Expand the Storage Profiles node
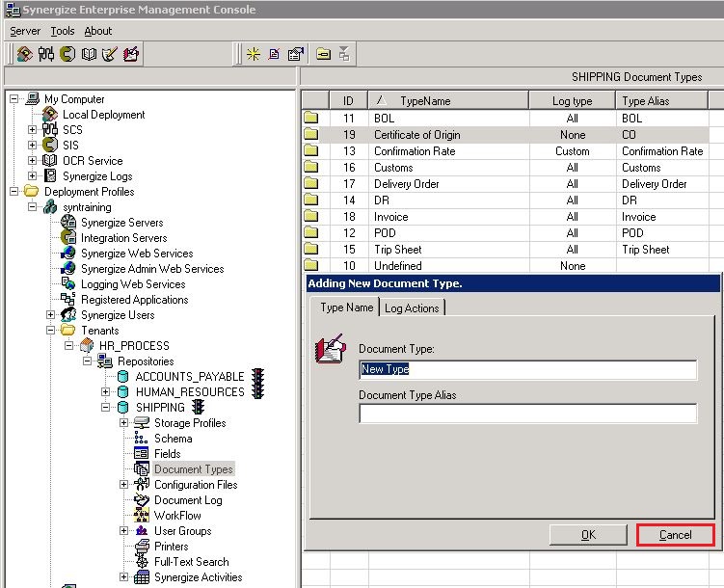Viewport: 724px width, 588px height. coord(123,423)
